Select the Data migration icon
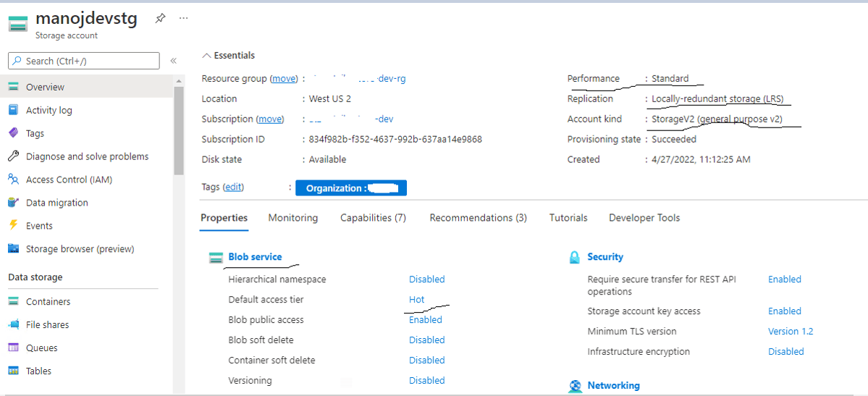Screen dimensions: 868x396 click(x=13, y=203)
